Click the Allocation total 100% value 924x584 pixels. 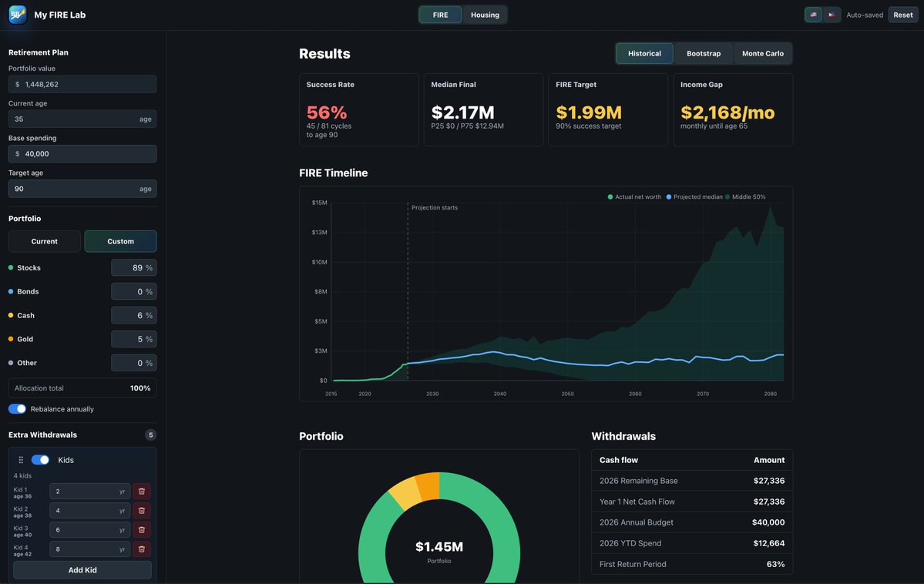tap(140, 388)
